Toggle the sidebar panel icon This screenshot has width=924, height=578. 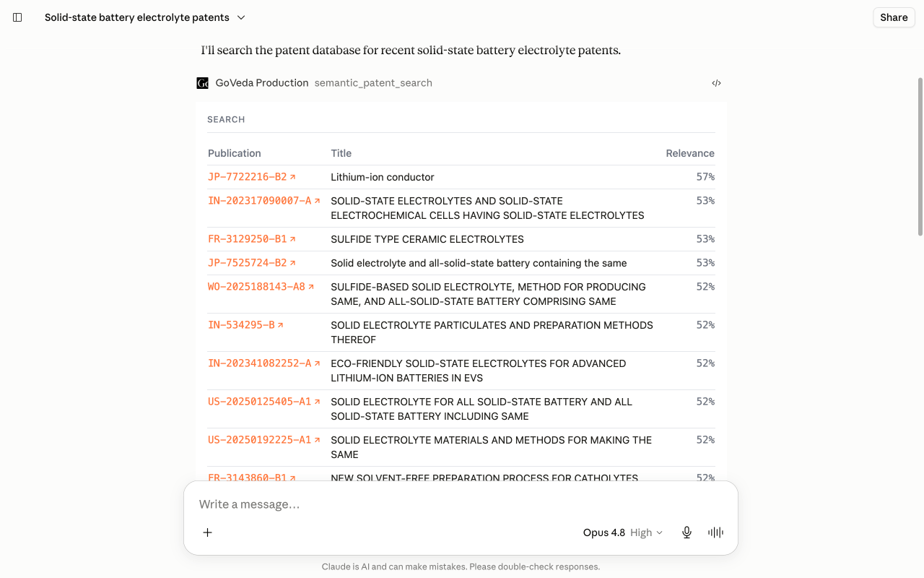[17, 17]
